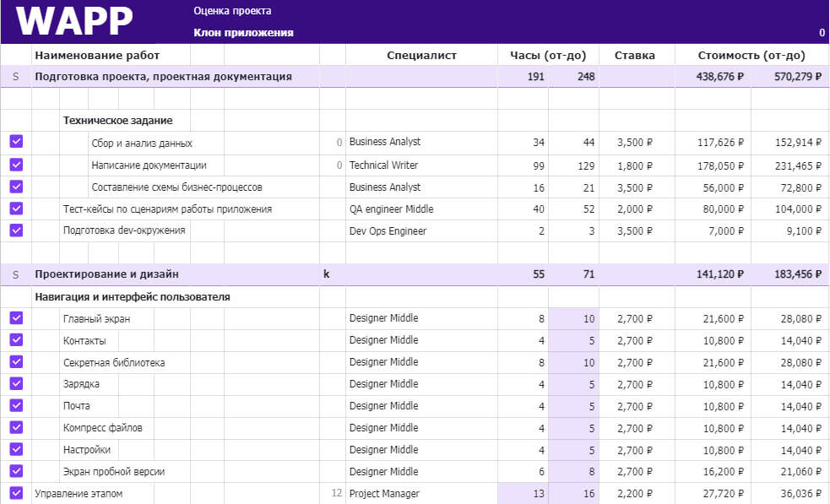The height and width of the screenshot is (504, 830).
Task: Select highlighted max hours cell for Главный экран
Action: 574,319
